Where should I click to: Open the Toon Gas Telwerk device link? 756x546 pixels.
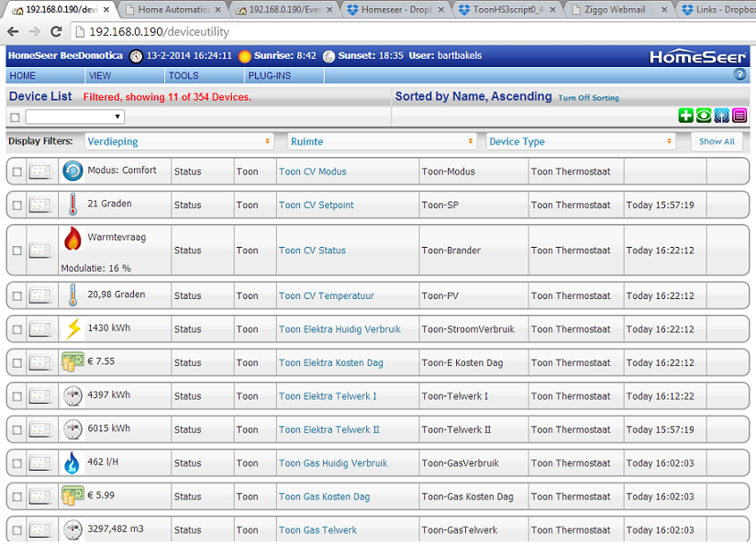[317, 529]
